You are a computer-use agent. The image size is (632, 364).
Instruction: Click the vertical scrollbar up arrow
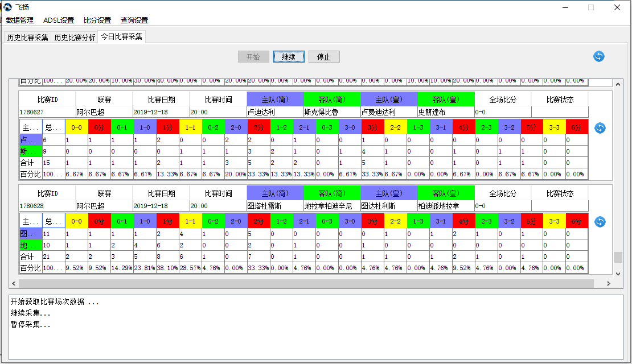(x=618, y=82)
